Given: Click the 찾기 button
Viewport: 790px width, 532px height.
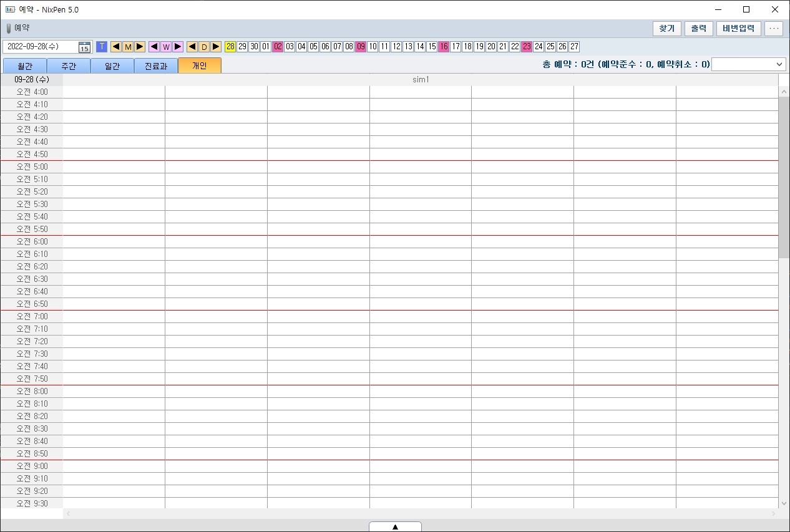Looking at the screenshot, I should [667, 29].
